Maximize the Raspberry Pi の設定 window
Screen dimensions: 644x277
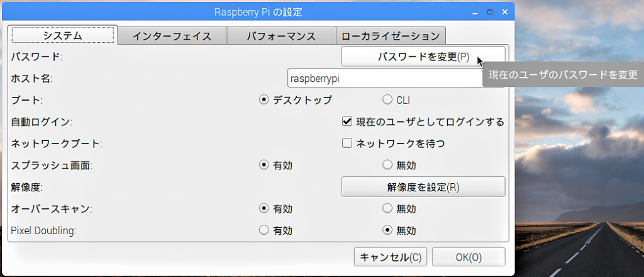[490, 13]
